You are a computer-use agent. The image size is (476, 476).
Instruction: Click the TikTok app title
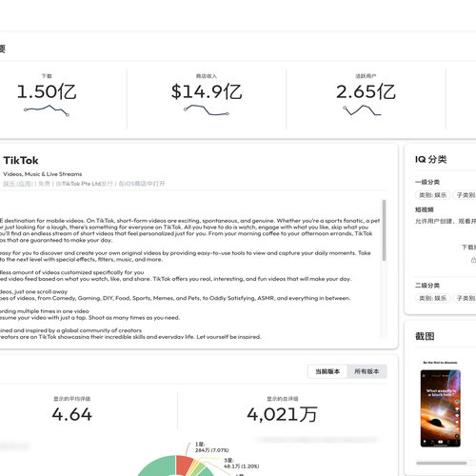coord(21,161)
